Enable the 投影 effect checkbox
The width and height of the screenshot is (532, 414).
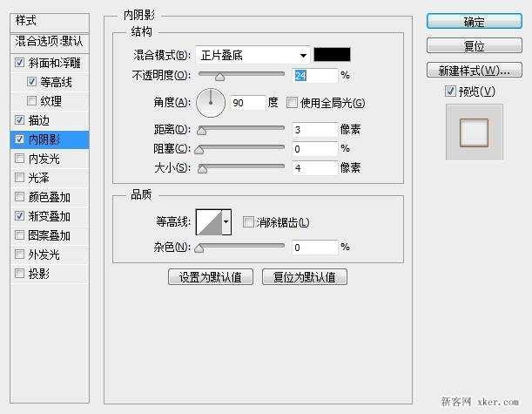(20, 274)
